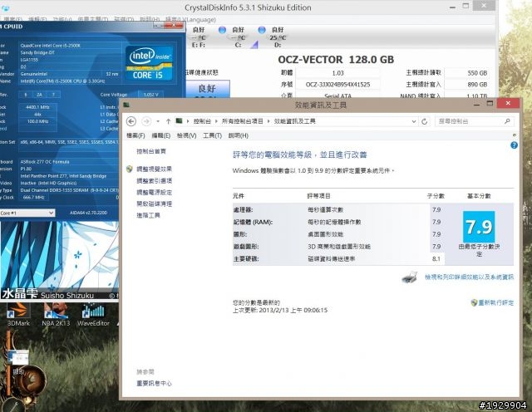
Task: Open the WaveEditor desktop shortcut
Action: (93, 314)
